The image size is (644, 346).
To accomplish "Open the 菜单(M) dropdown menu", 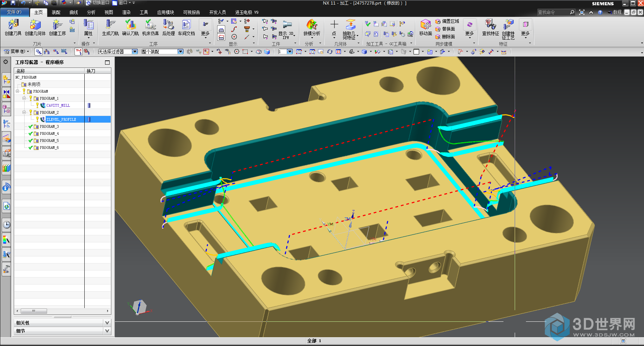I will pyautogui.click(x=16, y=52).
